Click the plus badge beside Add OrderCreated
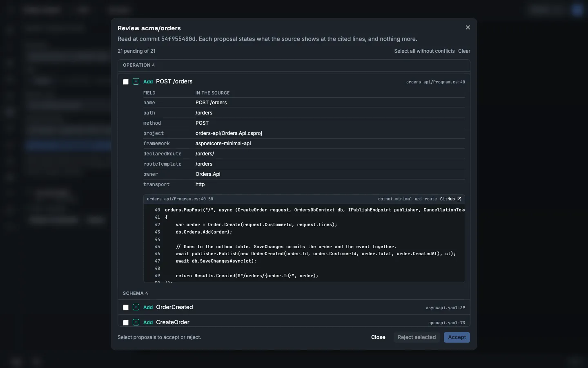The width and height of the screenshot is (588, 368). click(x=136, y=307)
